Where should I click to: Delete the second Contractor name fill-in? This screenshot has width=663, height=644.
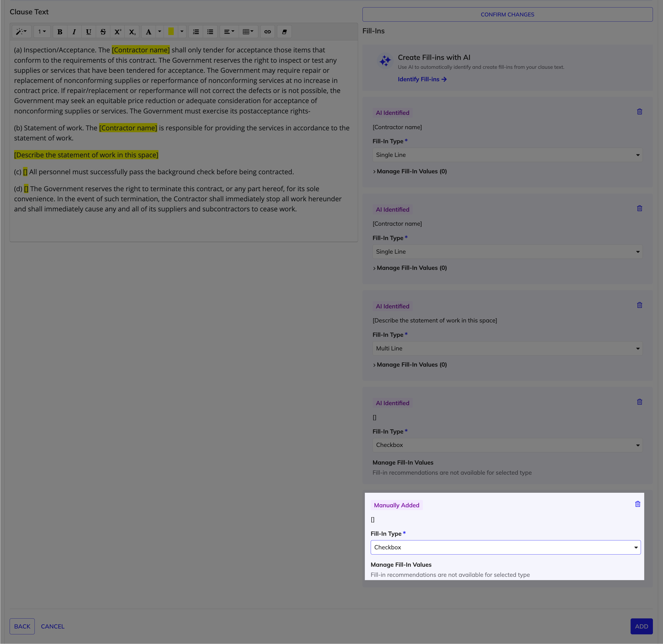[x=639, y=209]
